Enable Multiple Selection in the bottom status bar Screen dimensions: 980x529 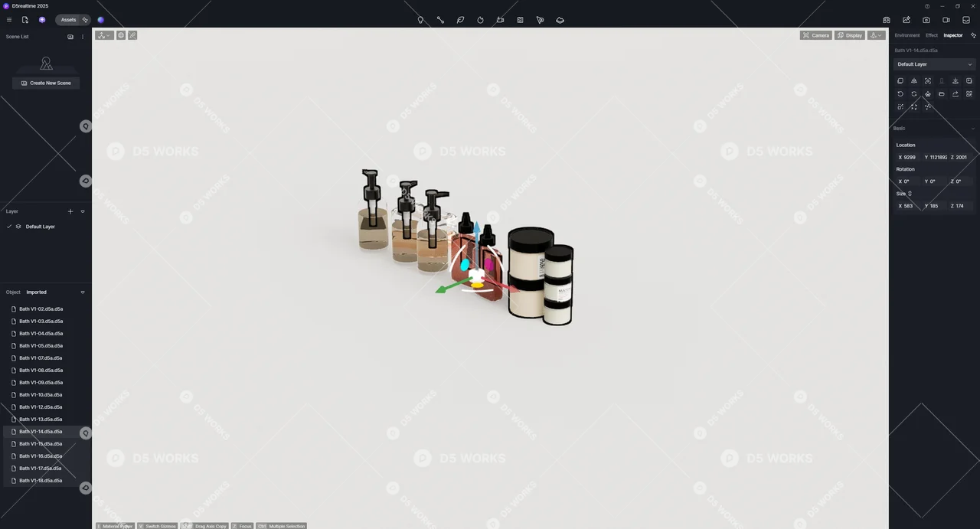pyautogui.click(x=284, y=526)
